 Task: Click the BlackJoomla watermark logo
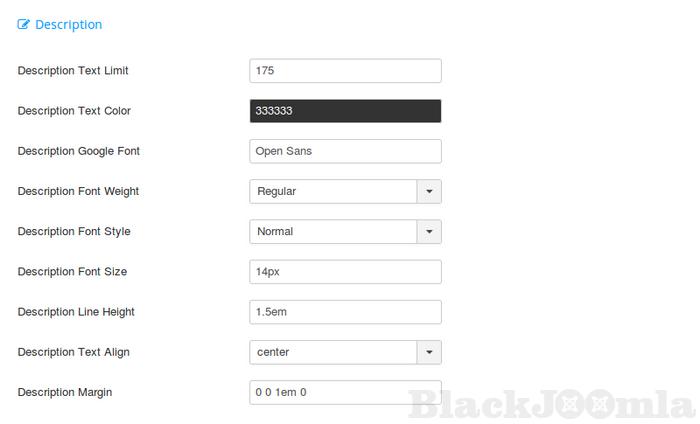pos(552,404)
